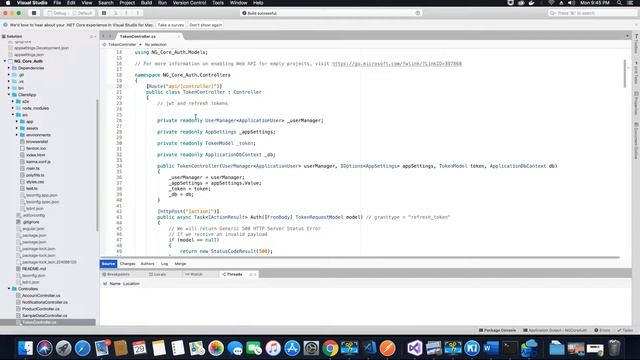Image resolution: width=640 pixels, height=360 pixels.
Task: Select favicon.ico in solution tree
Action: (36, 148)
